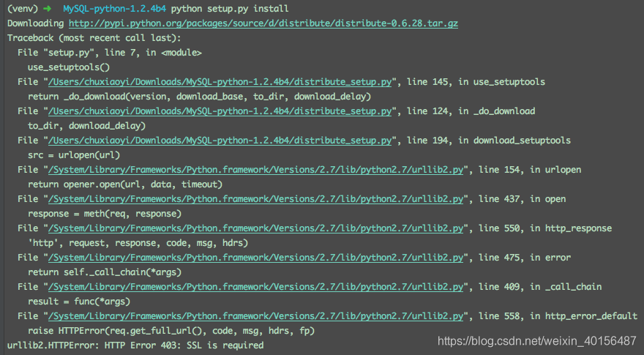Click the 'raise HTTPError(req.get_full_url()' line
Viewport: 644px width, 355px height.
tap(171, 331)
